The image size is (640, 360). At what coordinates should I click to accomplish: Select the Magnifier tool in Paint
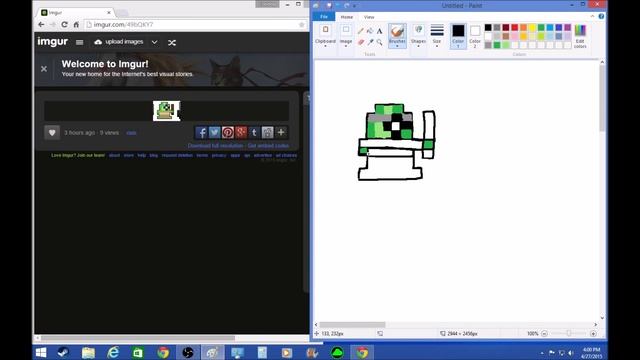click(379, 42)
